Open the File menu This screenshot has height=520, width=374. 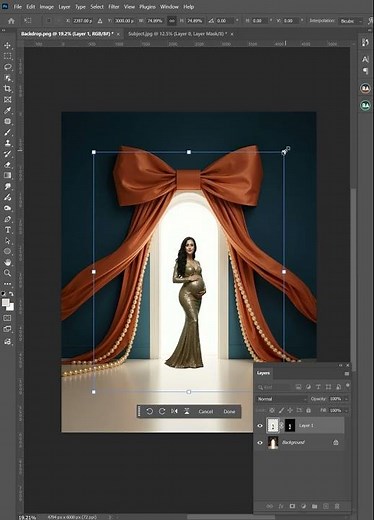pyautogui.click(x=17, y=7)
